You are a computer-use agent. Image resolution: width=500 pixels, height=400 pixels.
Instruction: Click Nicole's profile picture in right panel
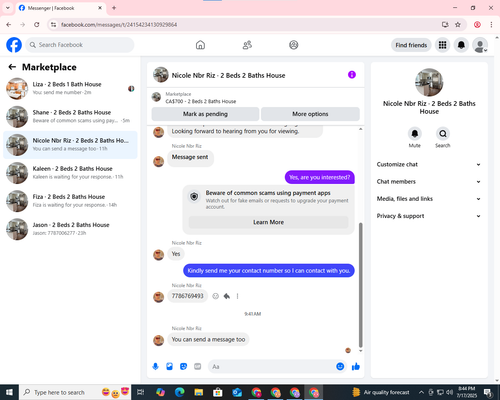[429, 82]
